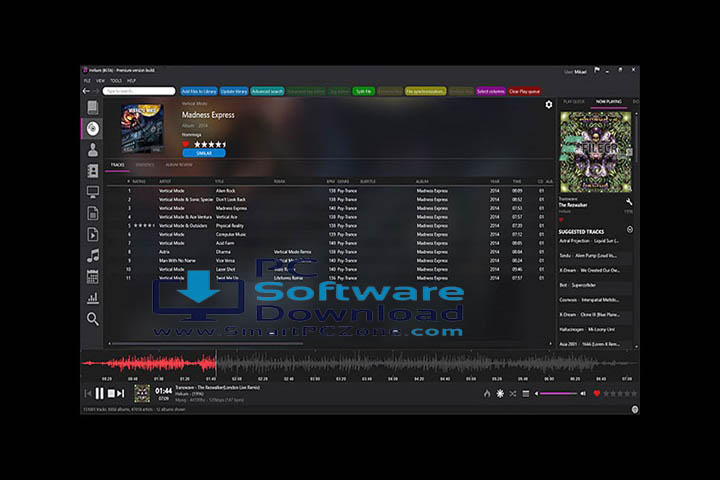Click the search input field
The image size is (720, 480).
click(139, 91)
